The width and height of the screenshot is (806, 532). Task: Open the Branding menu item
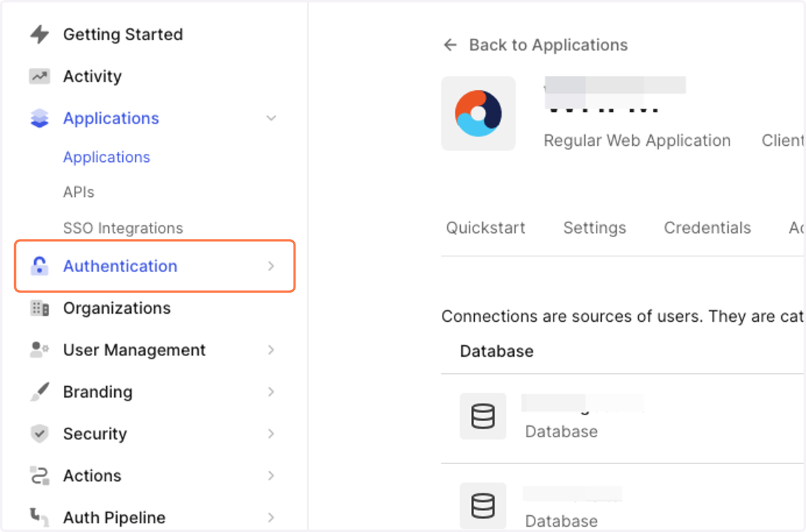(97, 392)
